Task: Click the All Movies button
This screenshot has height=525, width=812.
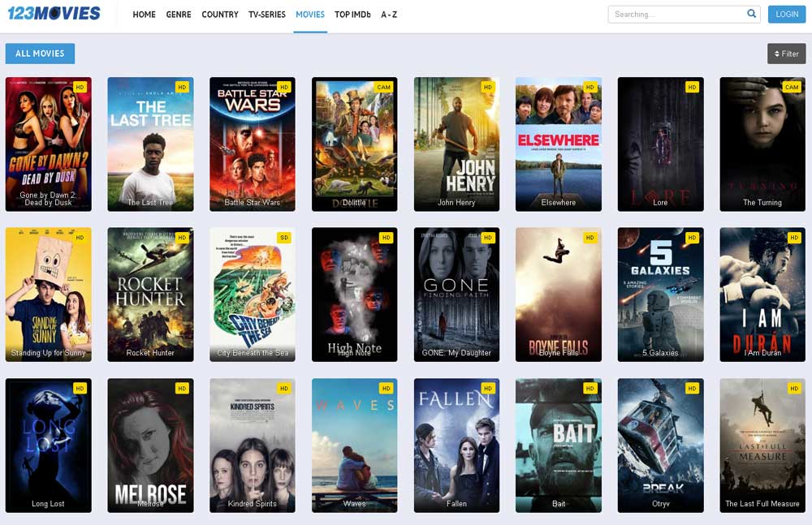Action: [x=40, y=54]
